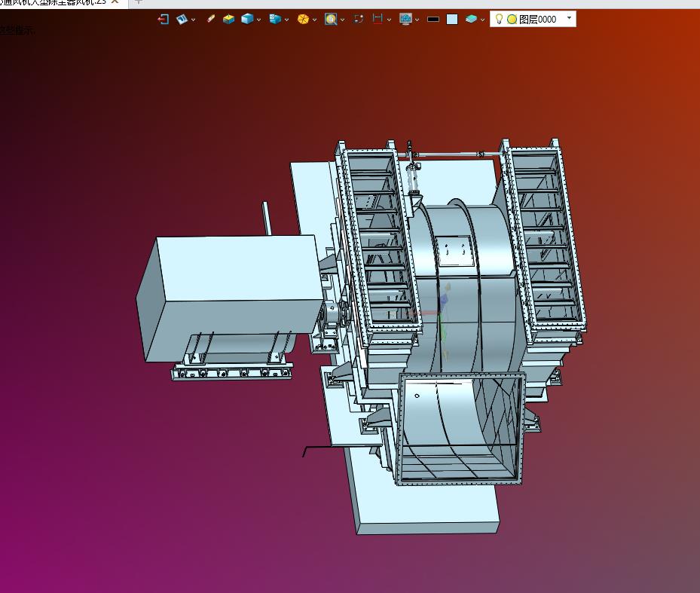Select the fan document tab title
Image resolution: width=700 pixels, height=593 pixels.
coord(53,2)
